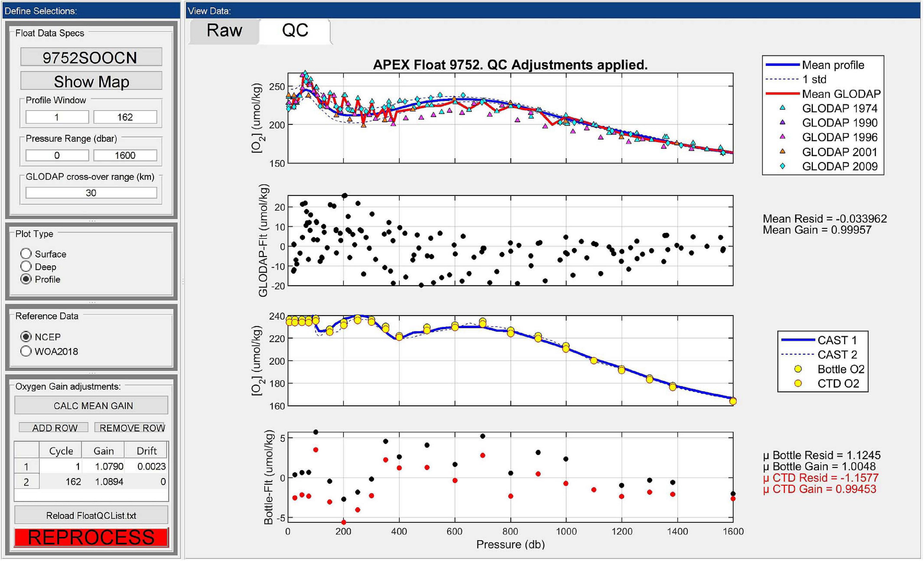Click CALC MEAN GAIN button

91,405
